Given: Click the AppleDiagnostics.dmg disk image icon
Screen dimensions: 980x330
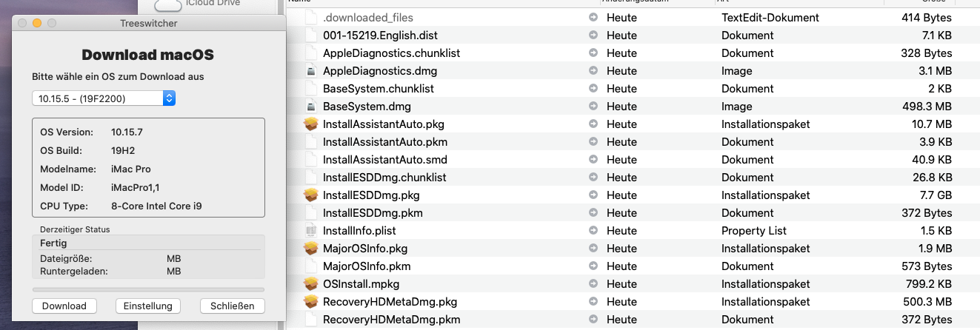Looking at the screenshot, I should click(311, 71).
